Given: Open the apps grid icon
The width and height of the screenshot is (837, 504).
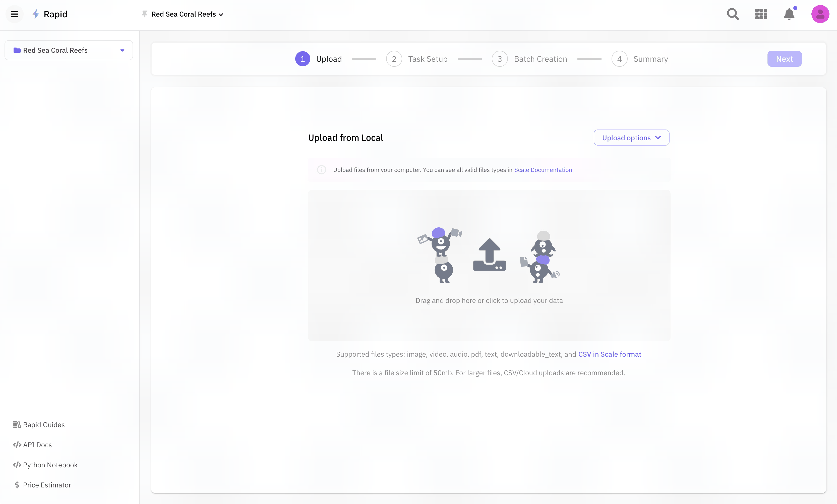Looking at the screenshot, I should coord(761,14).
